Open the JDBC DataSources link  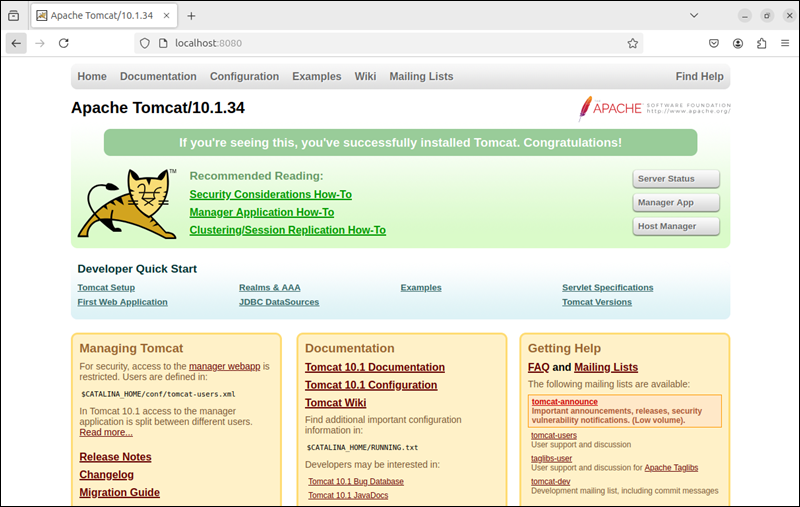[x=279, y=302]
